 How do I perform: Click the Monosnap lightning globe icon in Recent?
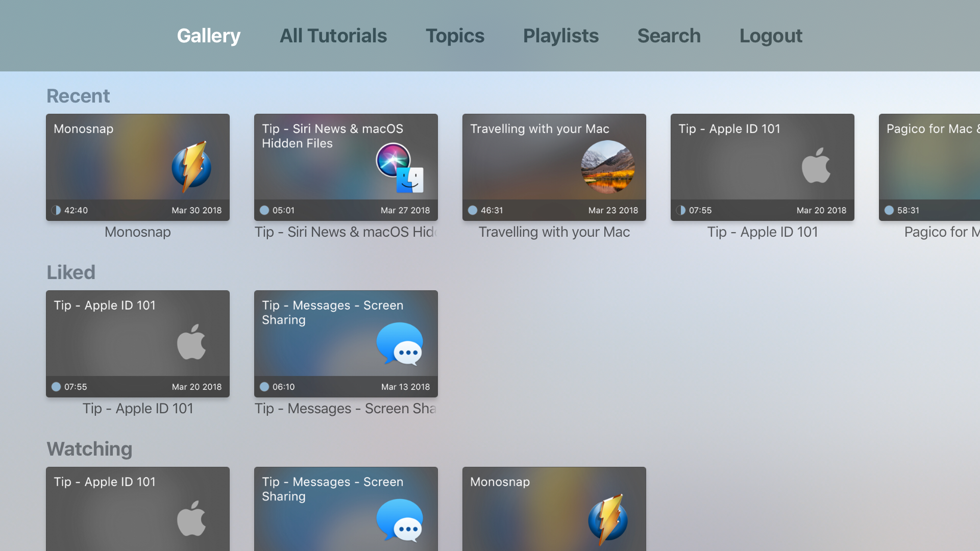(x=191, y=166)
